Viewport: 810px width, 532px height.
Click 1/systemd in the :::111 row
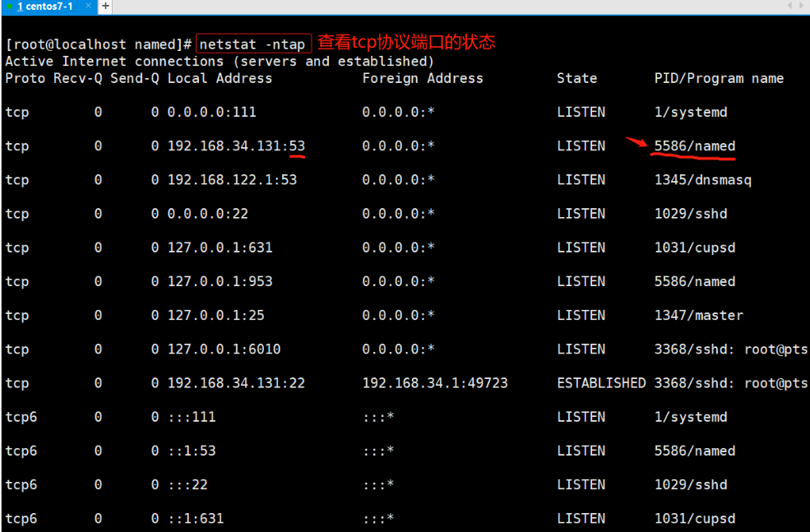691,417
